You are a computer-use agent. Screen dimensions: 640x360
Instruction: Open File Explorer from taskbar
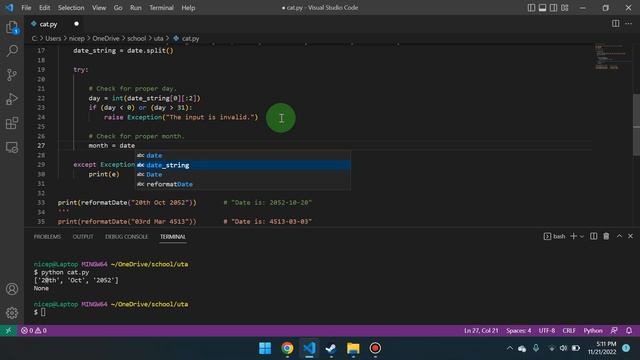353,348
